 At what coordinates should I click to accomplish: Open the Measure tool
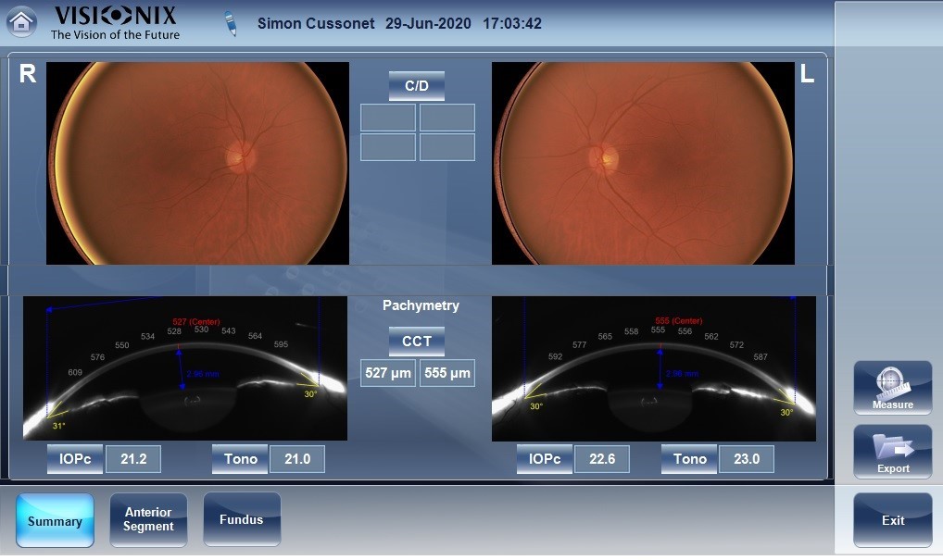[892, 388]
